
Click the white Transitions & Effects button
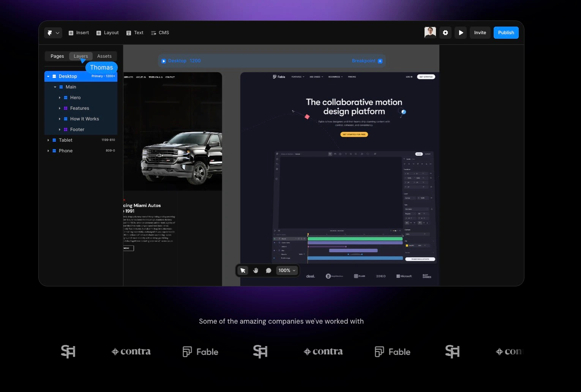(x=420, y=259)
